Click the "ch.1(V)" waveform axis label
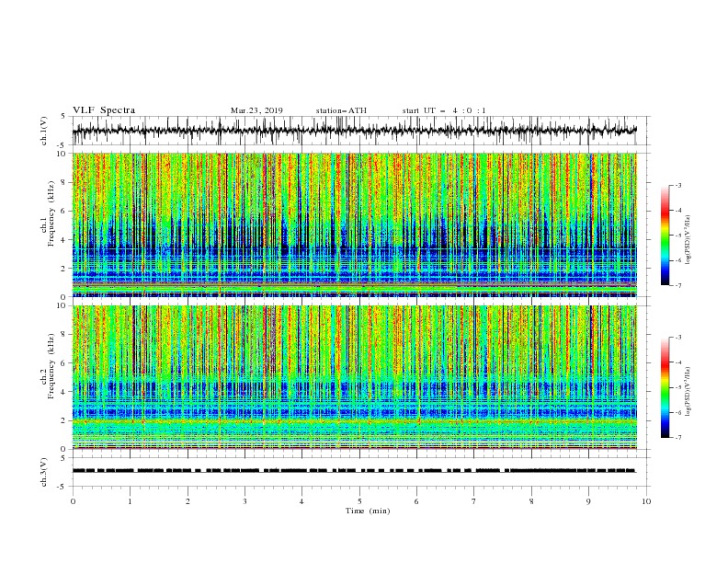The width and height of the screenshot is (728, 563). click(44, 131)
